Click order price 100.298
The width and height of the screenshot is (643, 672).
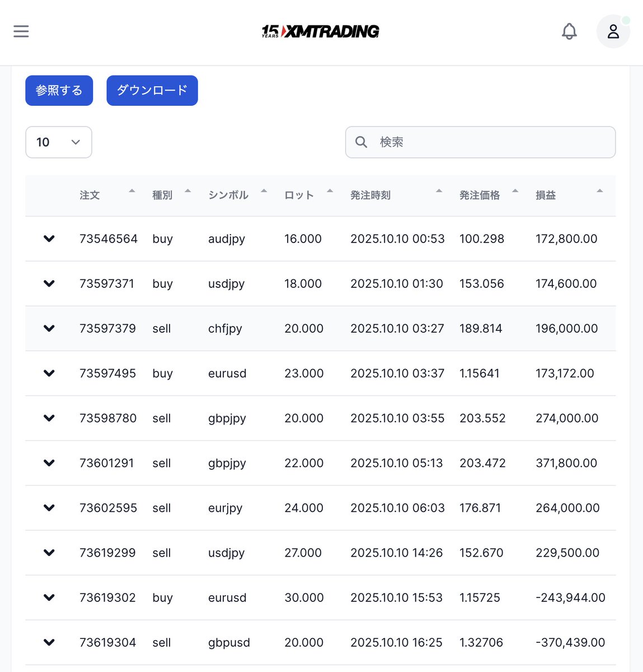point(482,239)
